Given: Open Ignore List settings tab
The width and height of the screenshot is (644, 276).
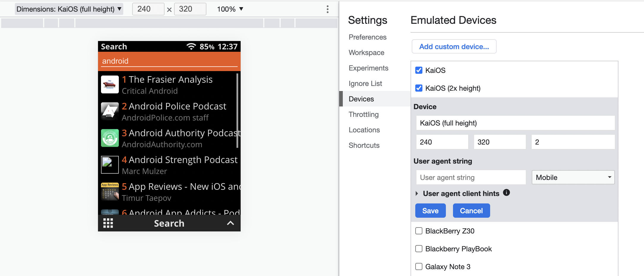Looking at the screenshot, I should click(365, 84).
